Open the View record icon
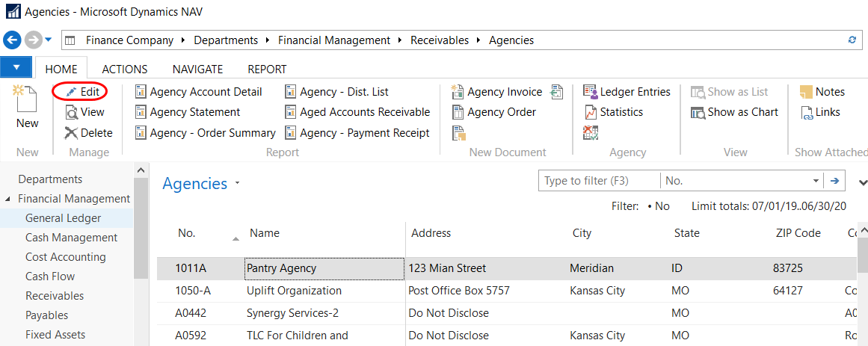 coord(72,112)
